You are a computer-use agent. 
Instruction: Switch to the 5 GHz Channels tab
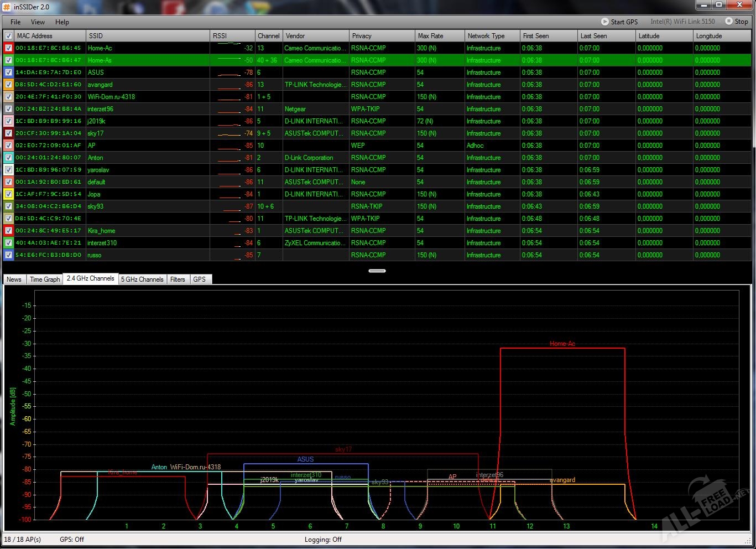click(x=142, y=279)
